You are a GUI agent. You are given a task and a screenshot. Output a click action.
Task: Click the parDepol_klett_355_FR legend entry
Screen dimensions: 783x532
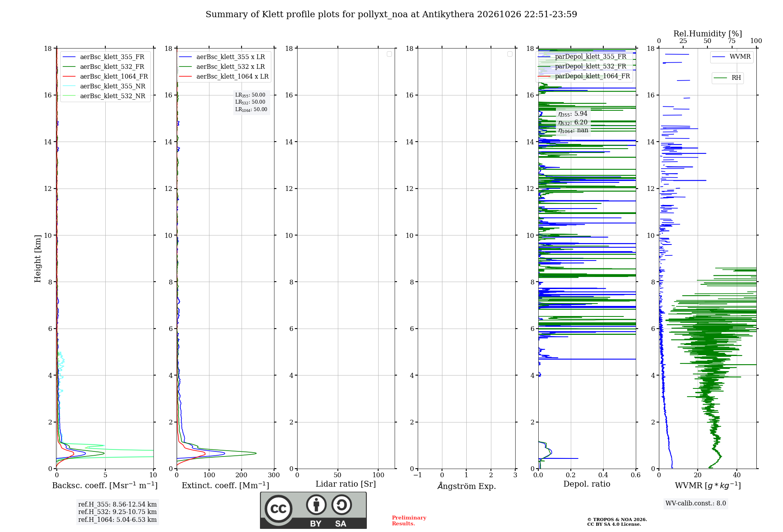click(x=583, y=56)
